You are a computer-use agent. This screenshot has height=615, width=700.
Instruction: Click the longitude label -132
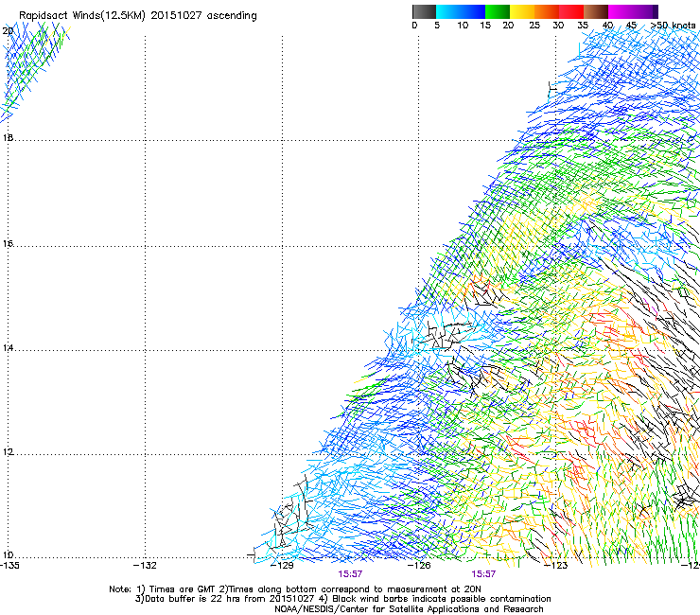pos(146,566)
